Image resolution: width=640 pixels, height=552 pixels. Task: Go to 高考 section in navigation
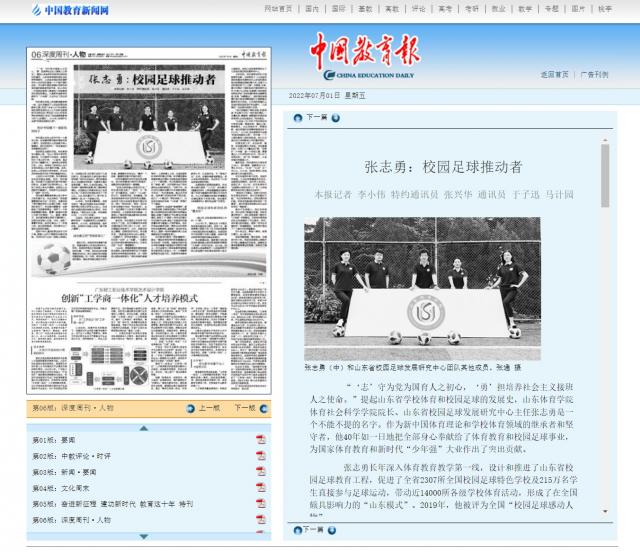point(445,8)
